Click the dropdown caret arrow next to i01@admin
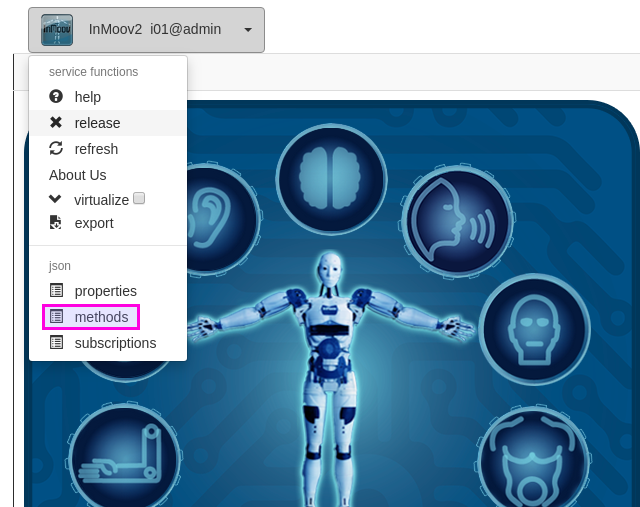Viewport: 640px width, 507px height. (x=248, y=30)
